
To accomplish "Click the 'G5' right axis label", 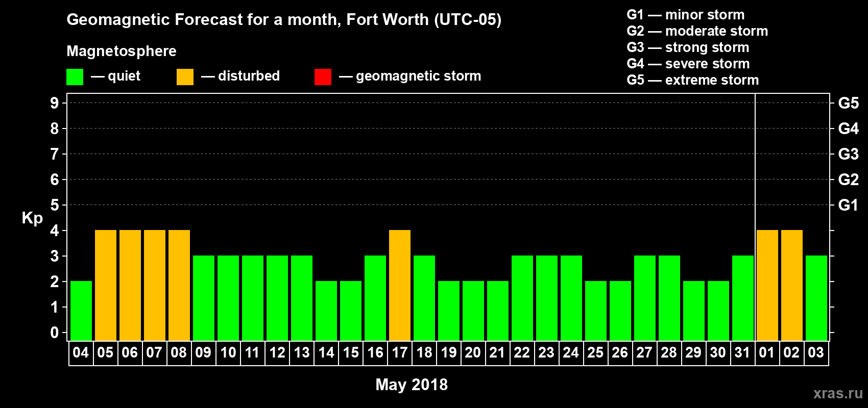I will [x=848, y=103].
